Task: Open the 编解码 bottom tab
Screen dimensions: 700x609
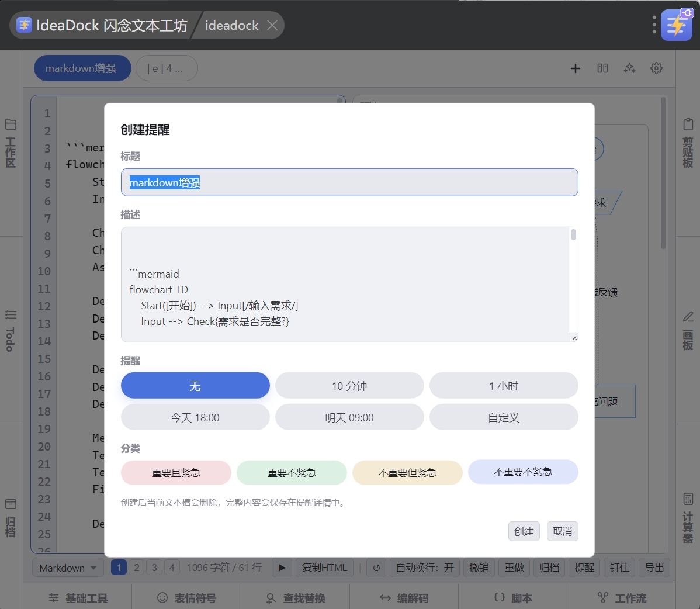Action: pyautogui.click(x=404, y=598)
